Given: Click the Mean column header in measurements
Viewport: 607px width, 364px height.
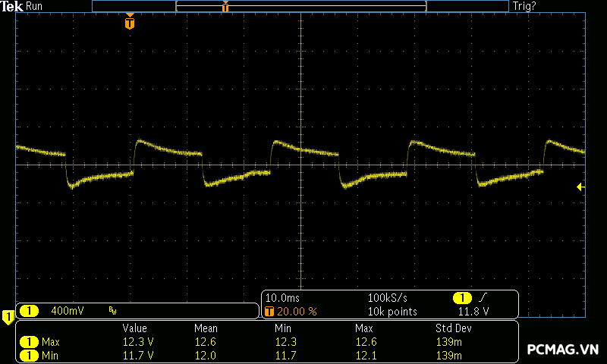Looking at the screenshot, I should click(206, 328).
